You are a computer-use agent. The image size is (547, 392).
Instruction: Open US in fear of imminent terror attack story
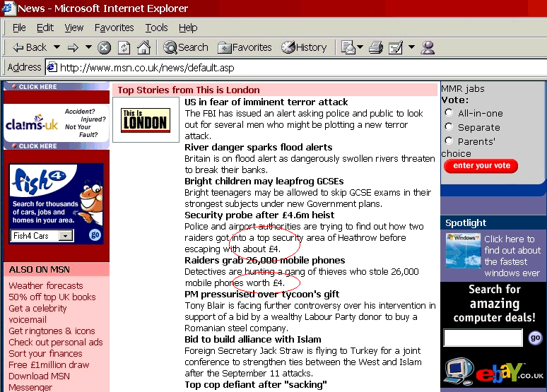266,102
